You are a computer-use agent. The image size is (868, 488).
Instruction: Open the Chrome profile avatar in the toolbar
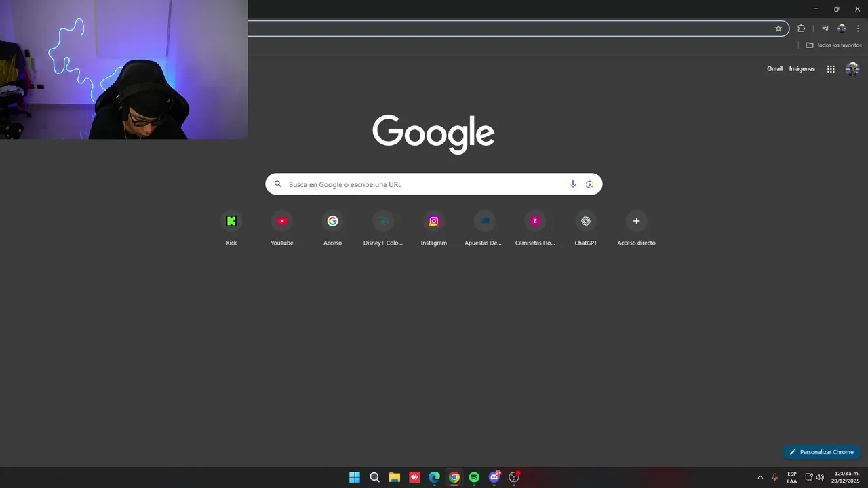point(842,28)
